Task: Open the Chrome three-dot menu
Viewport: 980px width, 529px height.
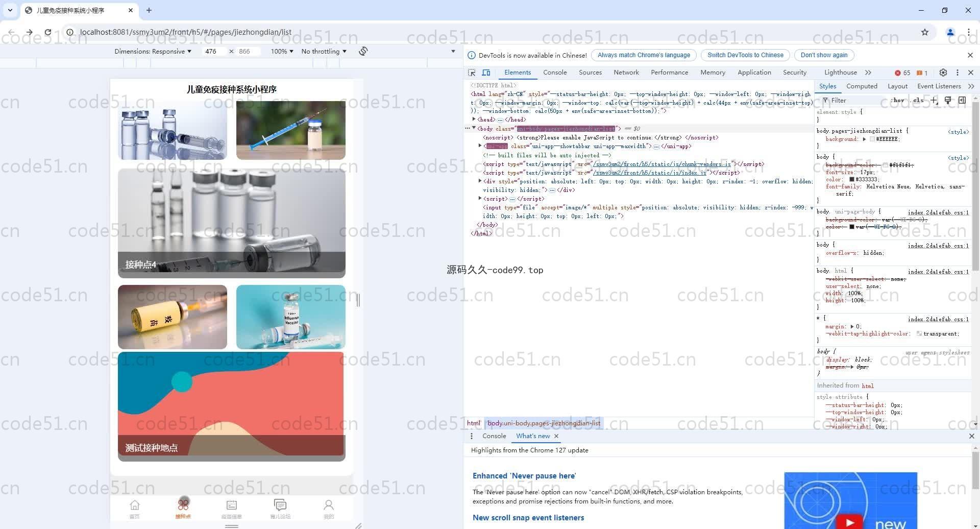Action: [969, 32]
